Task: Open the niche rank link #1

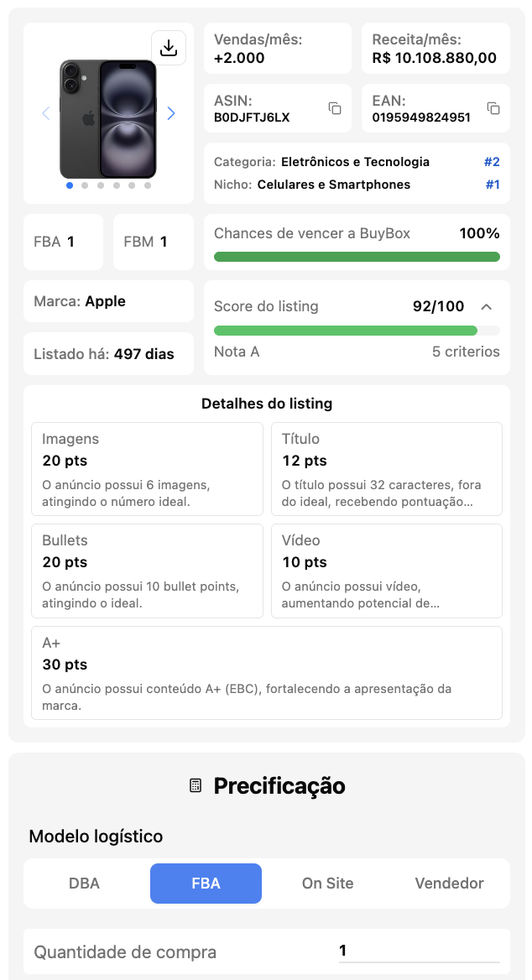Action: click(x=491, y=182)
